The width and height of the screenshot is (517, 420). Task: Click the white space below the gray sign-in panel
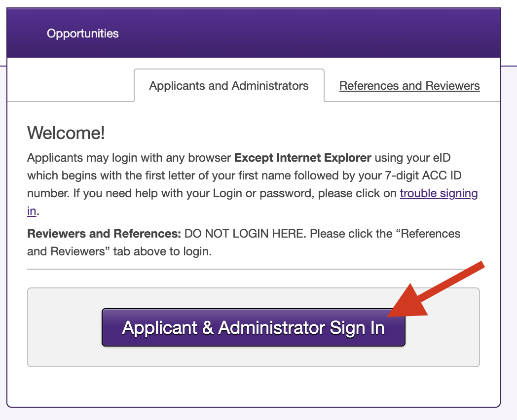tap(253, 387)
